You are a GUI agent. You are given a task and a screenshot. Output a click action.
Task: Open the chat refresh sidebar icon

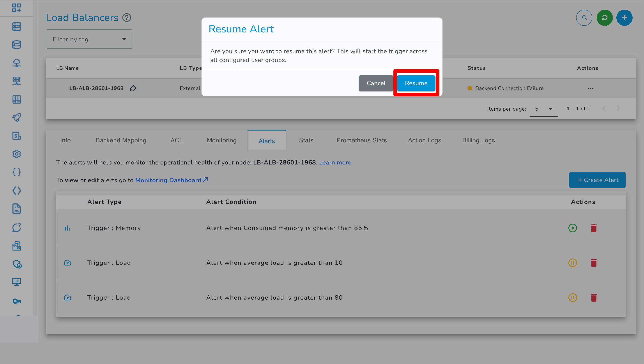pyautogui.click(x=16, y=228)
